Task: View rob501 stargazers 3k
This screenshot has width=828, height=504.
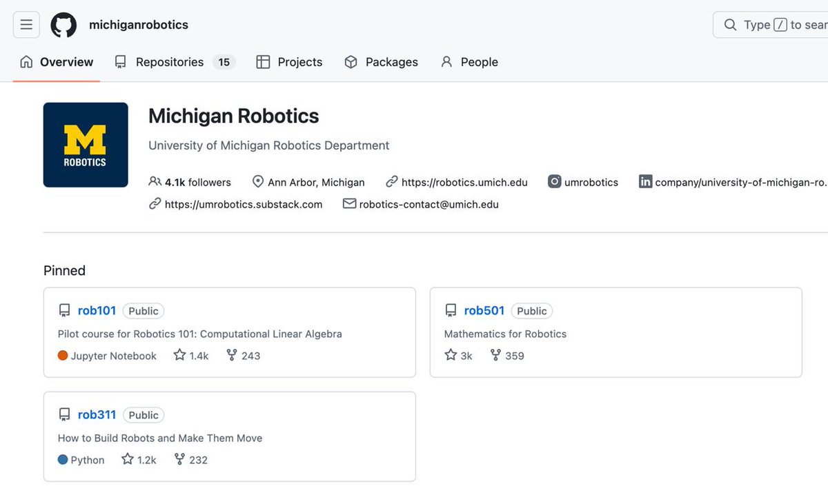Action: click(459, 356)
